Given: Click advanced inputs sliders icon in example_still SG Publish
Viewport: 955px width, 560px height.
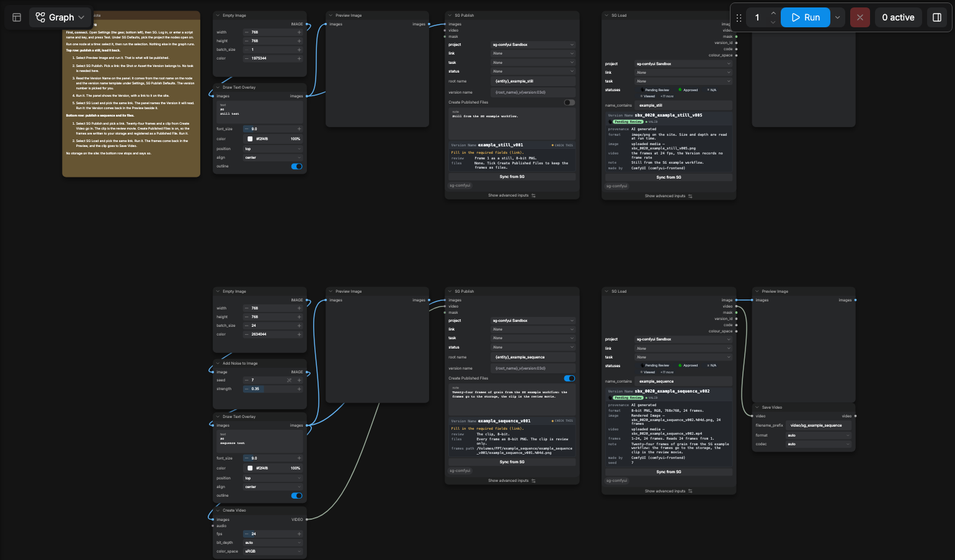Looking at the screenshot, I should pos(533,195).
